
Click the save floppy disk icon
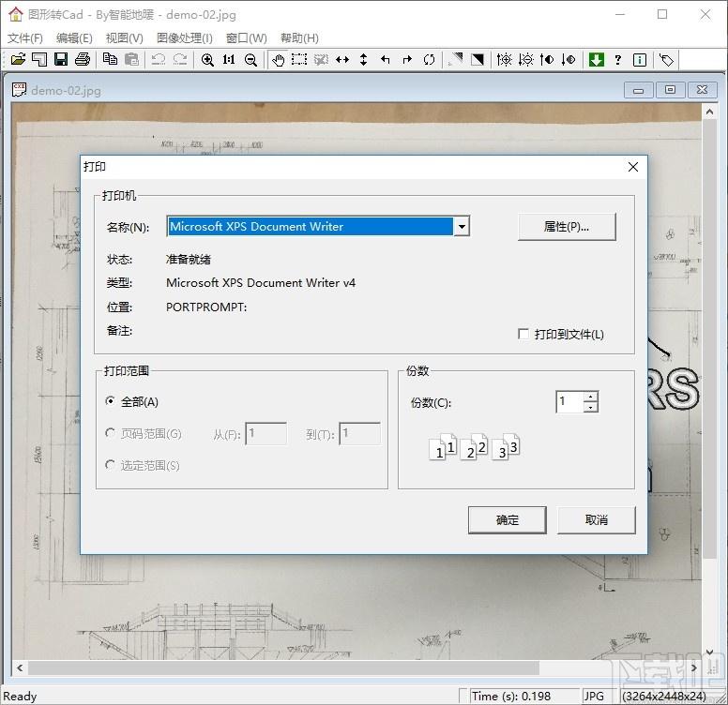pos(61,59)
